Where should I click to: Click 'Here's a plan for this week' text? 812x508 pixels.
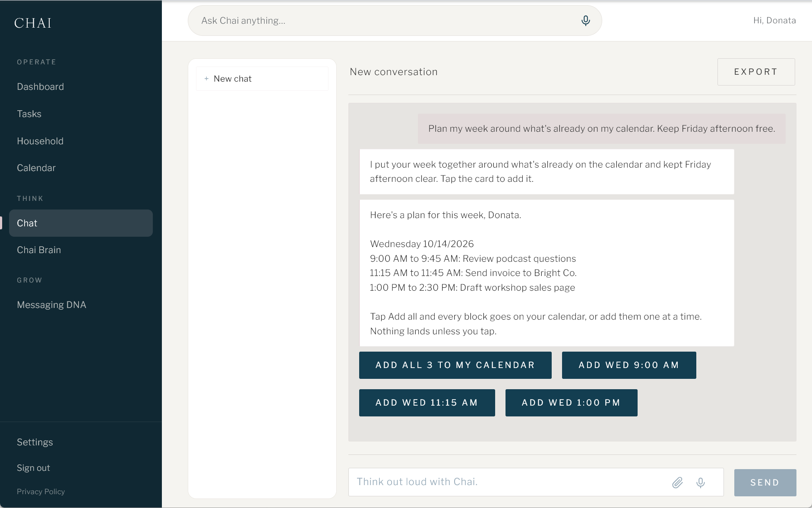pyautogui.click(x=445, y=215)
